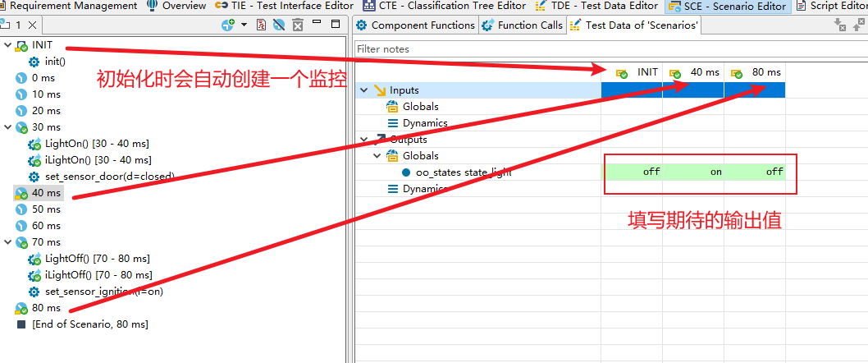Open TDE - Test Data Editor
Viewport: 868px width, 363px height.
(x=596, y=6)
